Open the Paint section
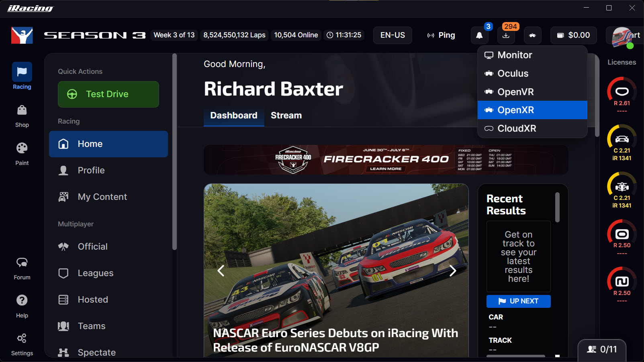644x362 pixels. click(22, 154)
